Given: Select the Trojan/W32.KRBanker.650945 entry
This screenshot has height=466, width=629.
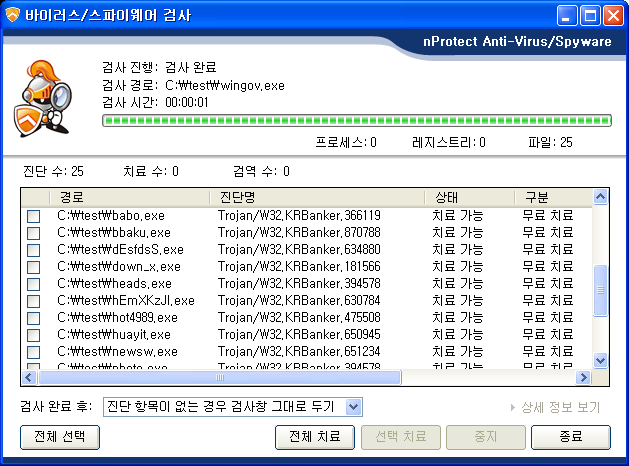Looking at the screenshot, I should coord(299,334).
